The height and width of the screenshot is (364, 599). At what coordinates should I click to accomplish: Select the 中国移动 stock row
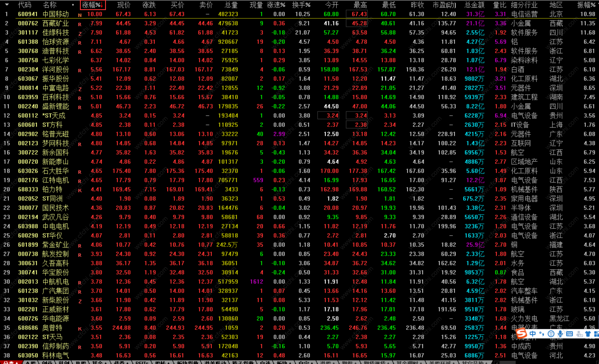tap(55, 14)
